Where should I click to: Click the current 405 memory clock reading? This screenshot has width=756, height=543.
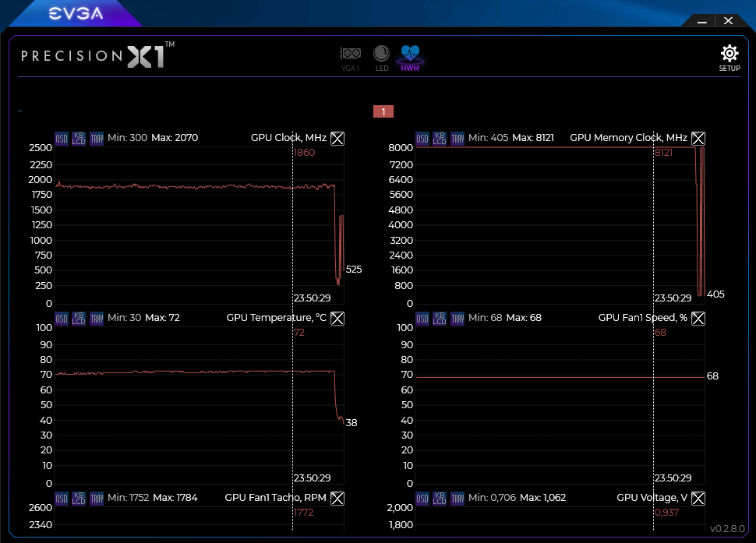click(x=715, y=294)
